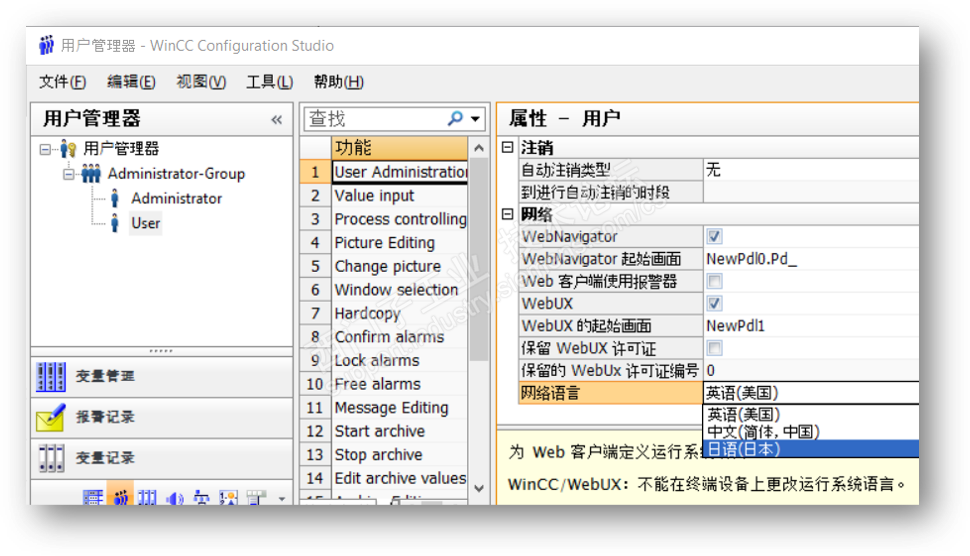The height and width of the screenshot is (556, 970).
Task: Collapse the 网络 property section
Action: 508,214
